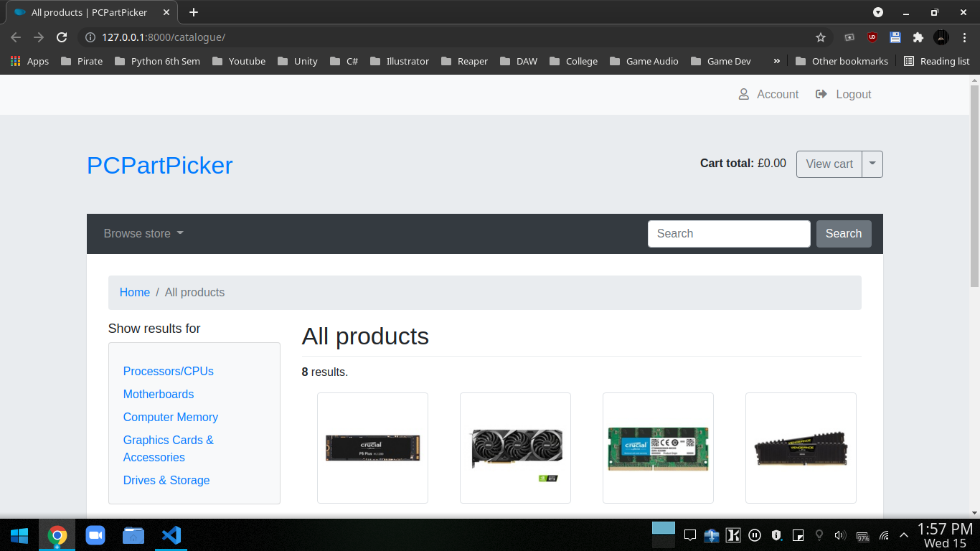
Task: Open the Python 6th Sem bookmark folder
Action: [157, 61]
